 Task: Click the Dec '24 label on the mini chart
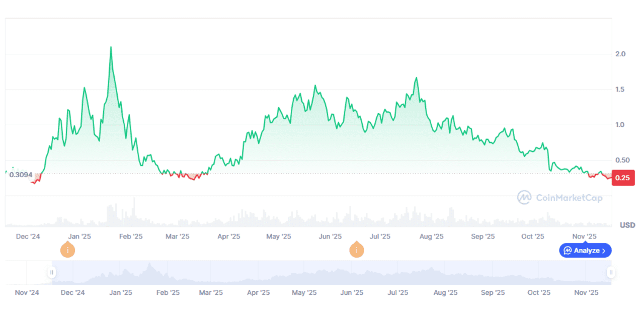[73, 292]
